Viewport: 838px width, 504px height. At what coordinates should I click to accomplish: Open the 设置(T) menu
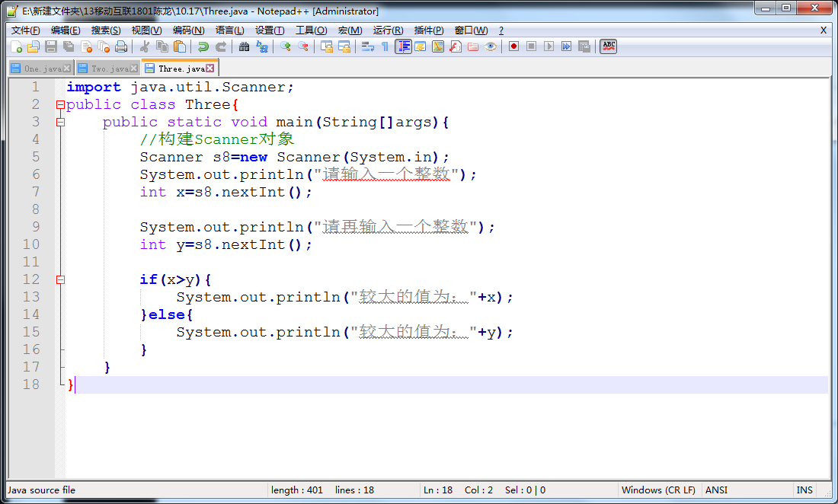[270, 30]
